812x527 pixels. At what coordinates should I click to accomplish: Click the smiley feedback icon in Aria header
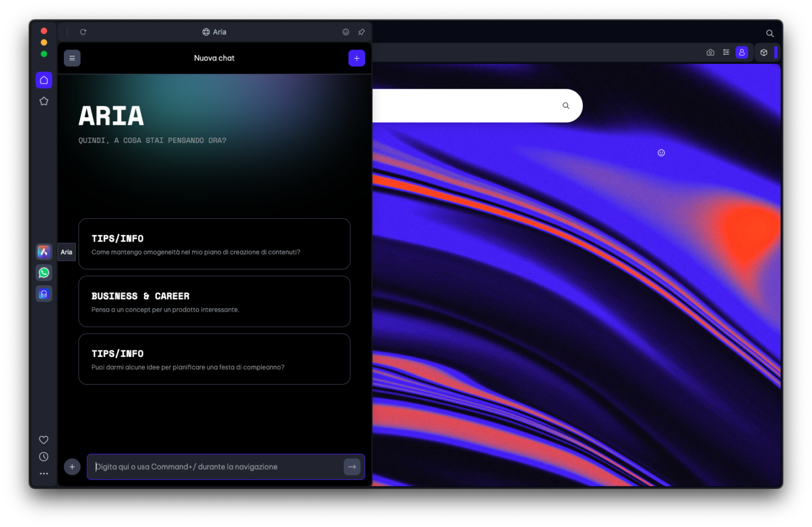346,32
